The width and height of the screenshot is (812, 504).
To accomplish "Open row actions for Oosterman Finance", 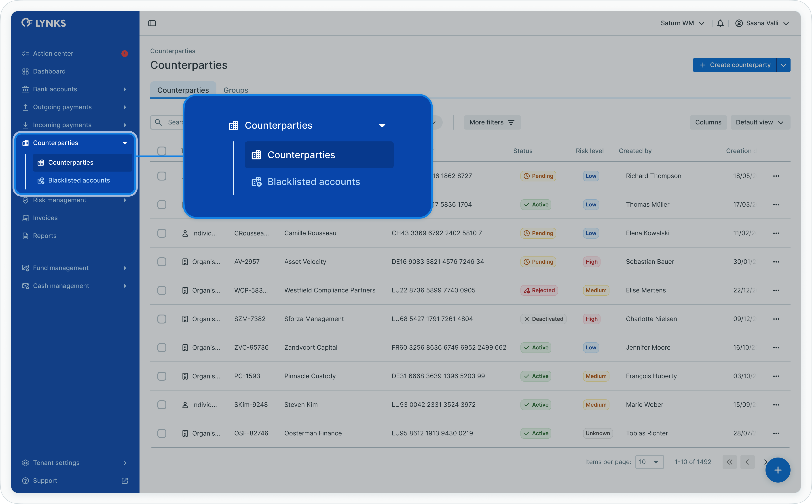I will tap(776, 433).
